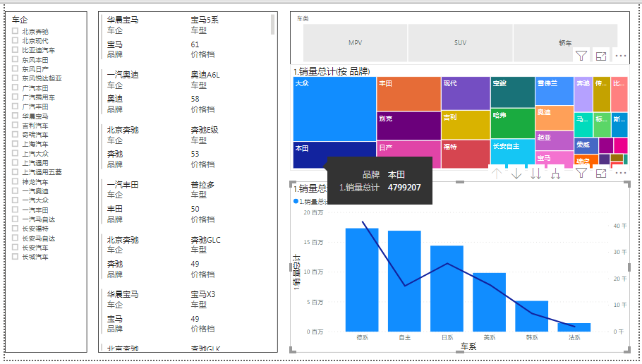642x364 pixels.
Task: Tick the 东风悦达起亚 checkbox
Action: (x=15, y=78)
